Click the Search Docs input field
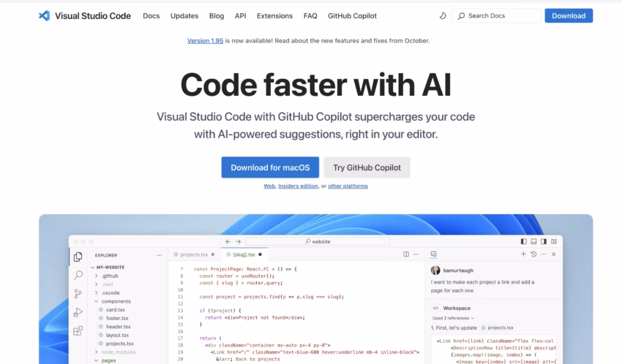 [496, 16]
